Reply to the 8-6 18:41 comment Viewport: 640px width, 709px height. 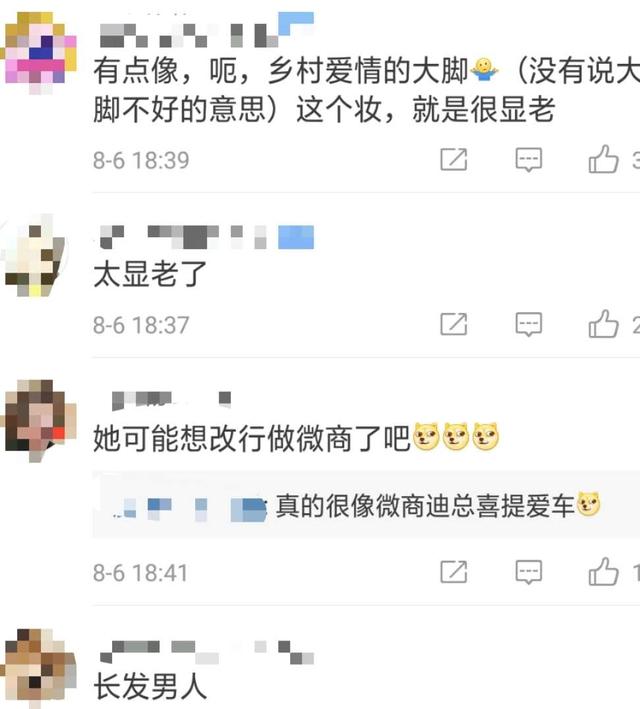point(529,572)
